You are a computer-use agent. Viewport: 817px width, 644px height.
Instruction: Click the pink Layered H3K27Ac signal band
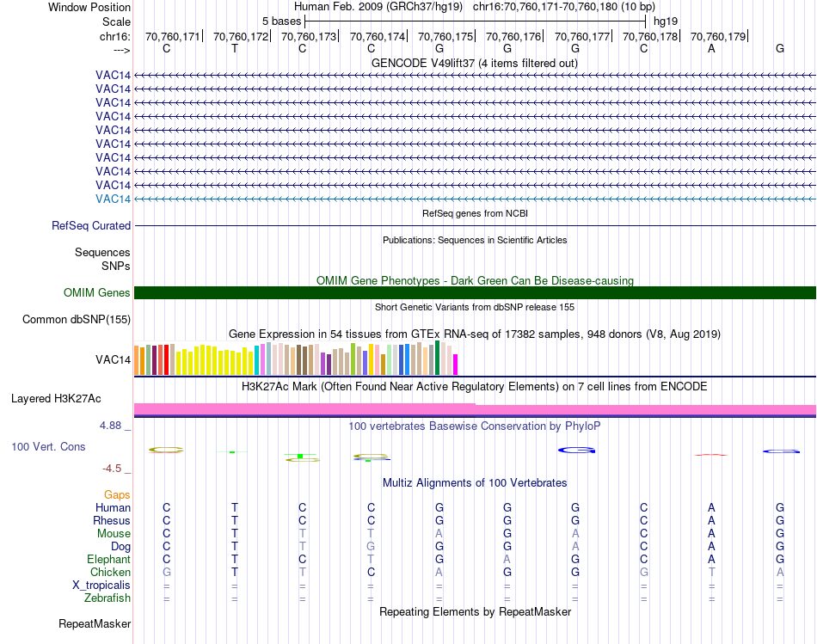(475, 409)
